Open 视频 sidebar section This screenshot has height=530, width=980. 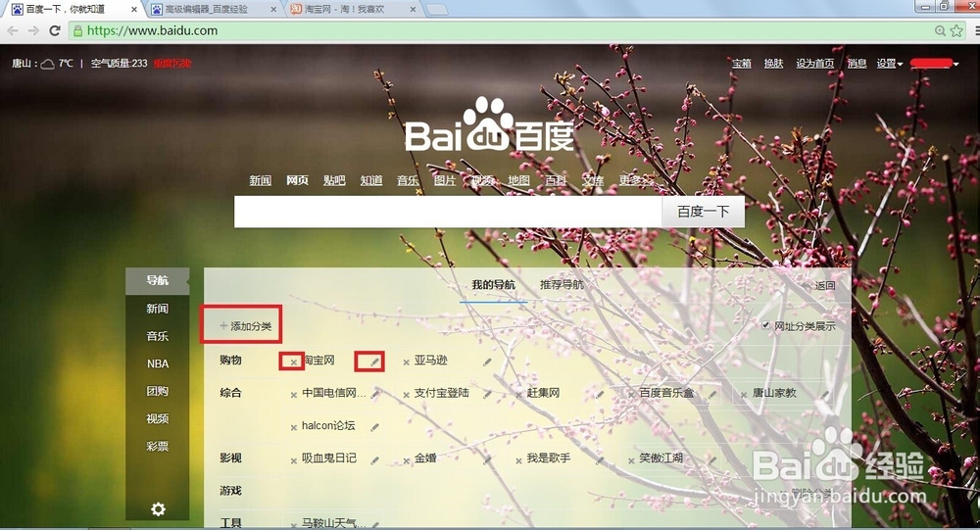(158, 418)
